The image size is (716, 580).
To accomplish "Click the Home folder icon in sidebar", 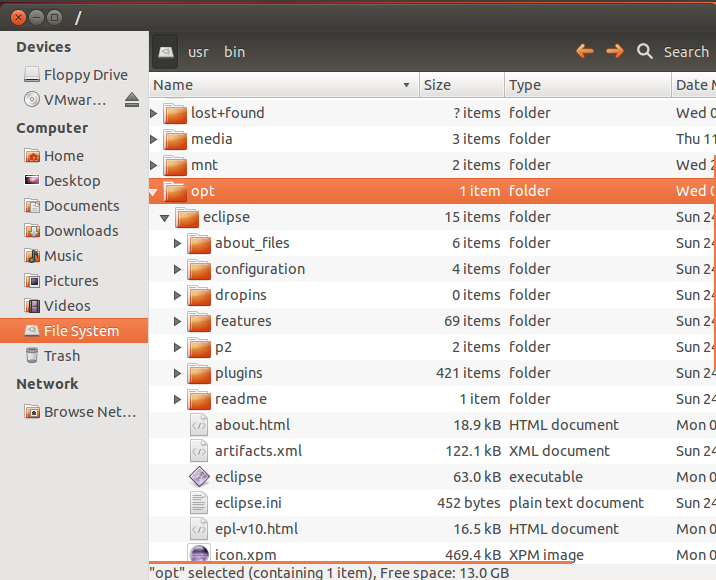I will coord(32,156).
